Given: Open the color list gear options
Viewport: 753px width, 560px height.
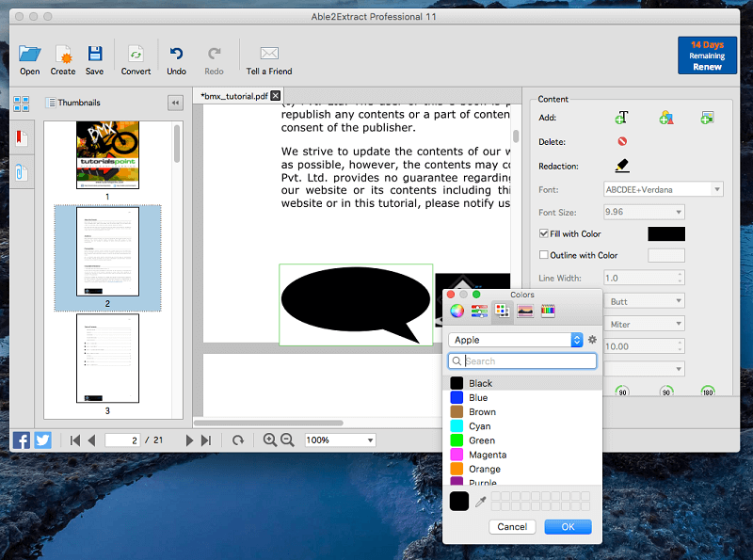Looking at the screenshot, I should tap(593, 340).
